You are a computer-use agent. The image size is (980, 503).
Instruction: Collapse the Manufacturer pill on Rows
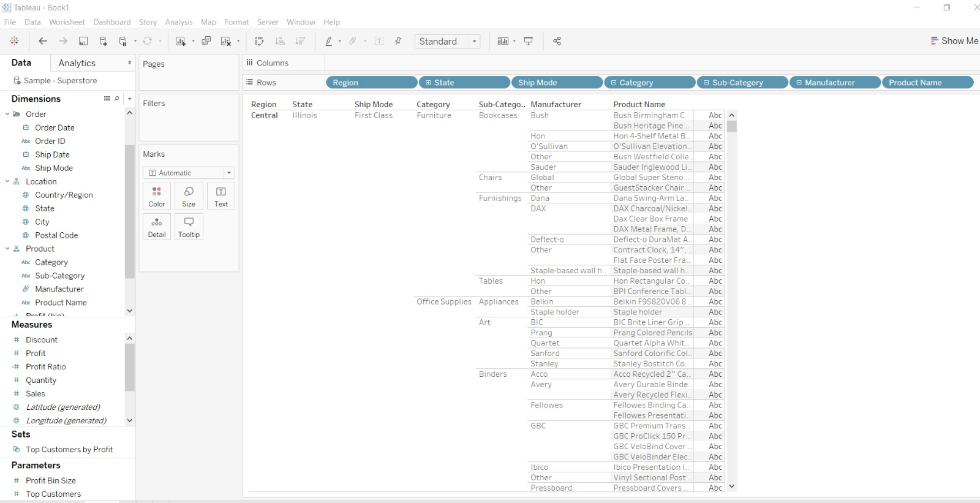pos(799,83)
